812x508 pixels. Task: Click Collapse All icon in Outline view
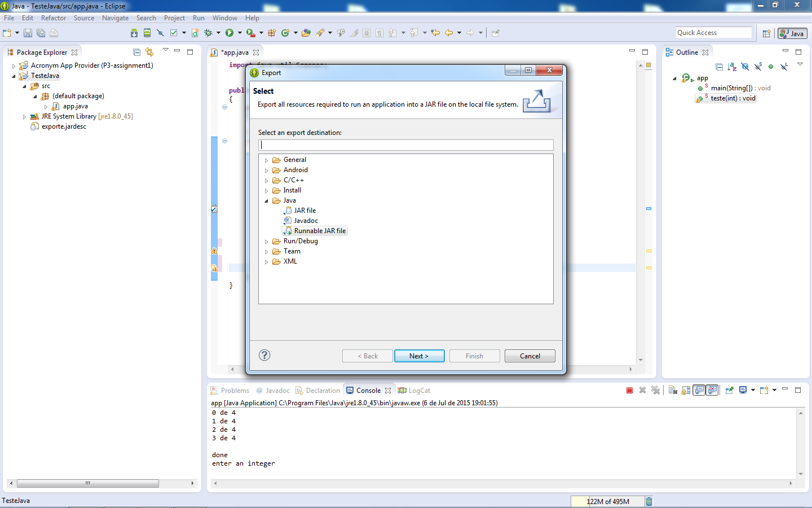tap(720, 67)
